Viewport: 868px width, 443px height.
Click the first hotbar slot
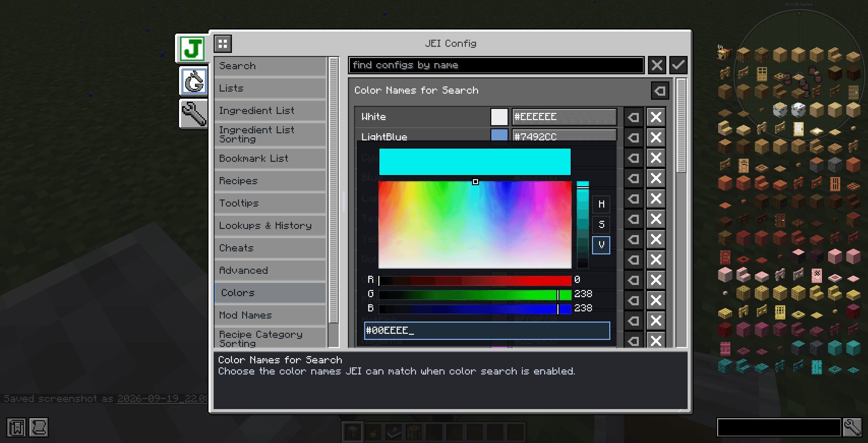click(x=353, y=432)
